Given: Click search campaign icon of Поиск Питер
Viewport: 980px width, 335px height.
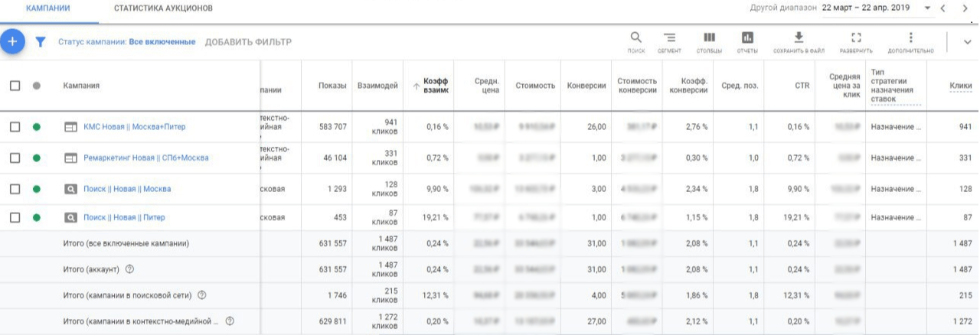Looking at the screenshot, I should tap(70, 218).
